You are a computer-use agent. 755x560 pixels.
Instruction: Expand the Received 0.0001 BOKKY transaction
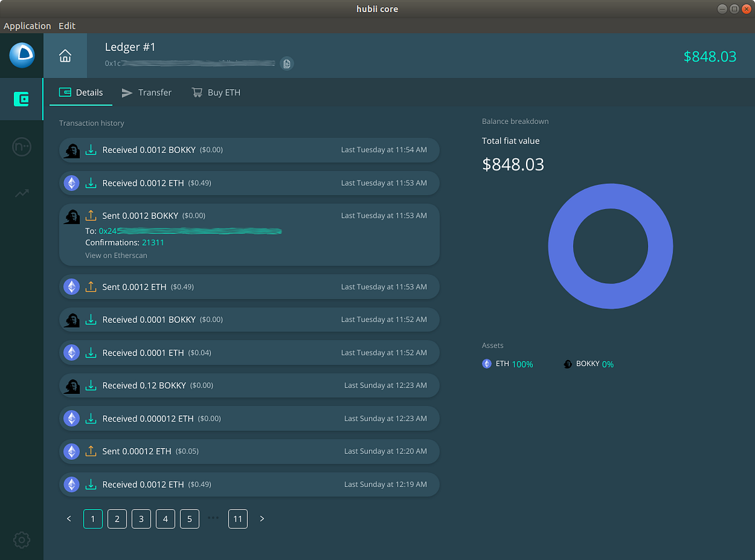point(249,320)
